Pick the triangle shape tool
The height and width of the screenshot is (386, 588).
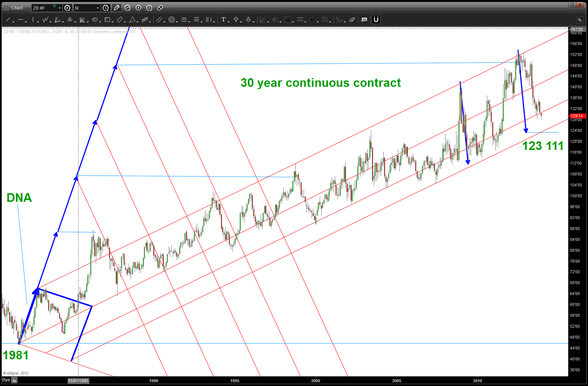132,20
